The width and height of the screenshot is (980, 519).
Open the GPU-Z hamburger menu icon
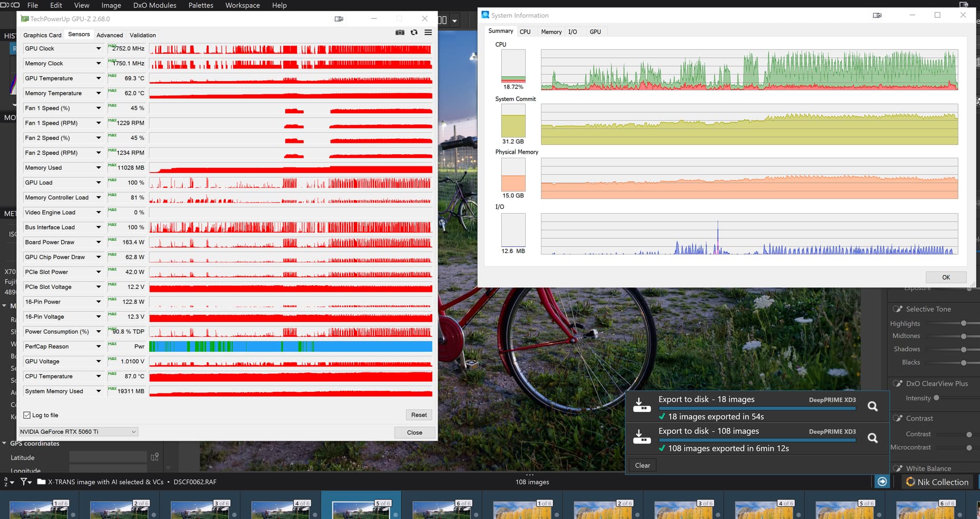tap(428, 32)
